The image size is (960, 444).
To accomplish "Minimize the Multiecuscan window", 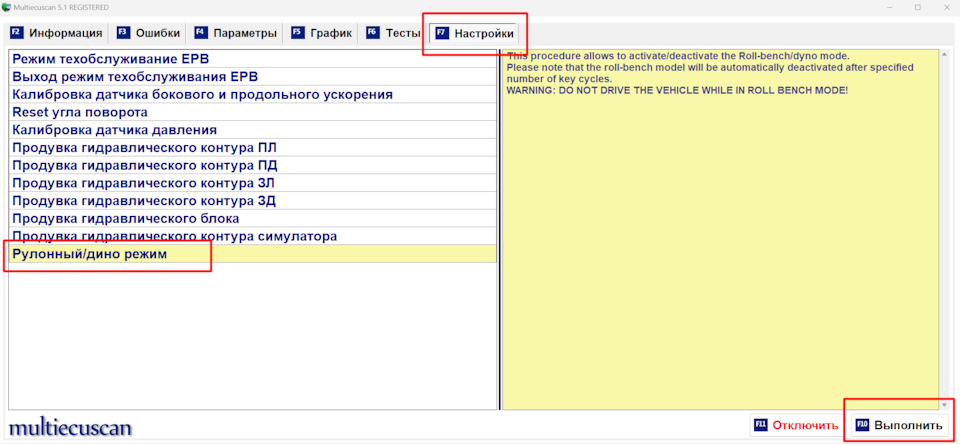I will click(888, 7).
